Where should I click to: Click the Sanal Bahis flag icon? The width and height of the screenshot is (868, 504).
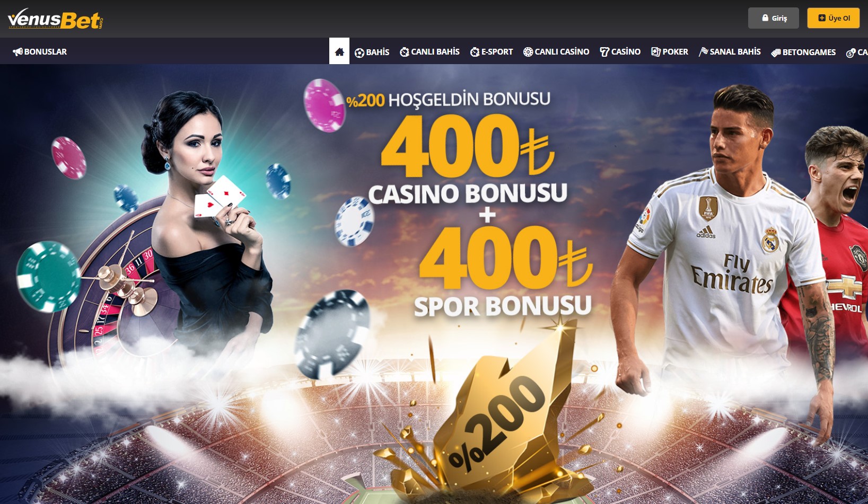pos(703,52)
